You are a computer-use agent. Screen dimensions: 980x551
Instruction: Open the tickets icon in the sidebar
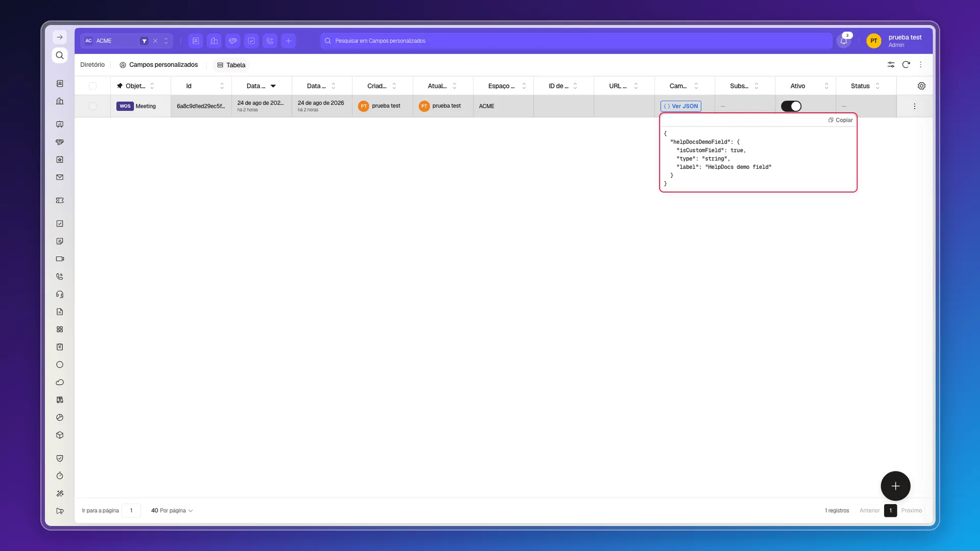(60, 201)
